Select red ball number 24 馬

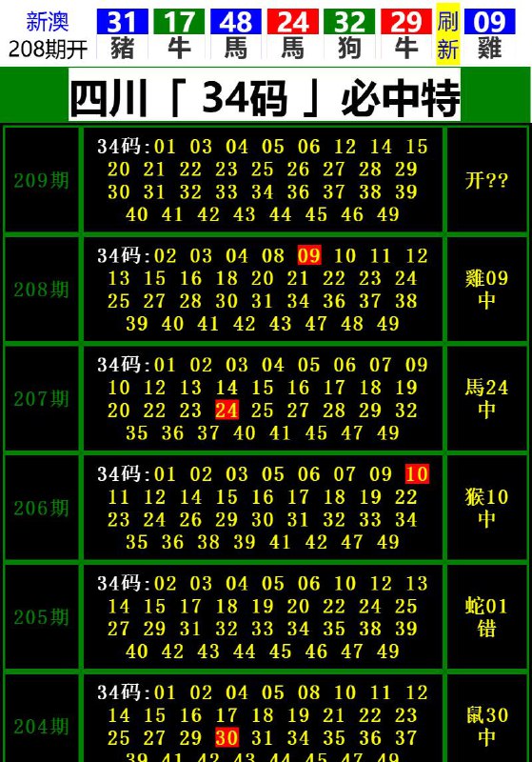(x=293, y=35)
